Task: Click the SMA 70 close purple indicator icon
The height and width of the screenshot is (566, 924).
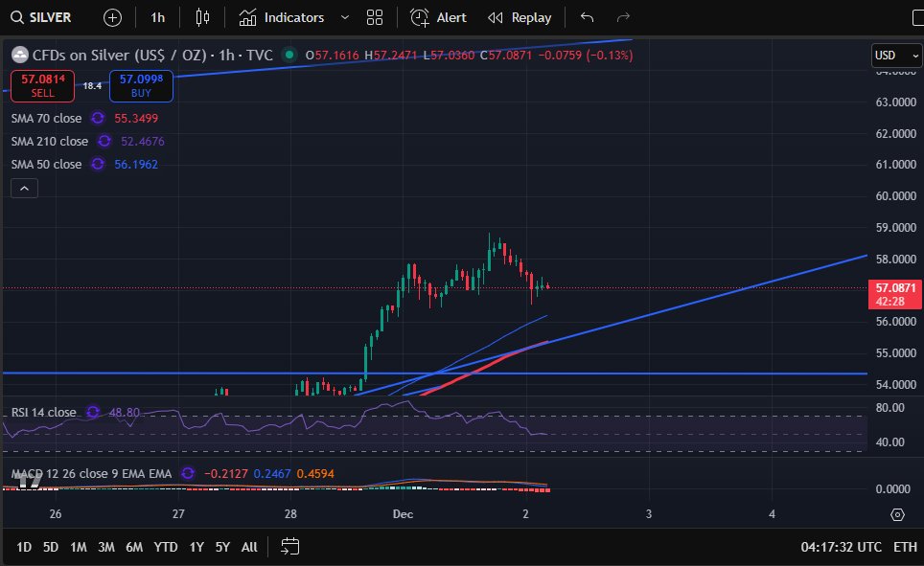Action: (98, 118)
